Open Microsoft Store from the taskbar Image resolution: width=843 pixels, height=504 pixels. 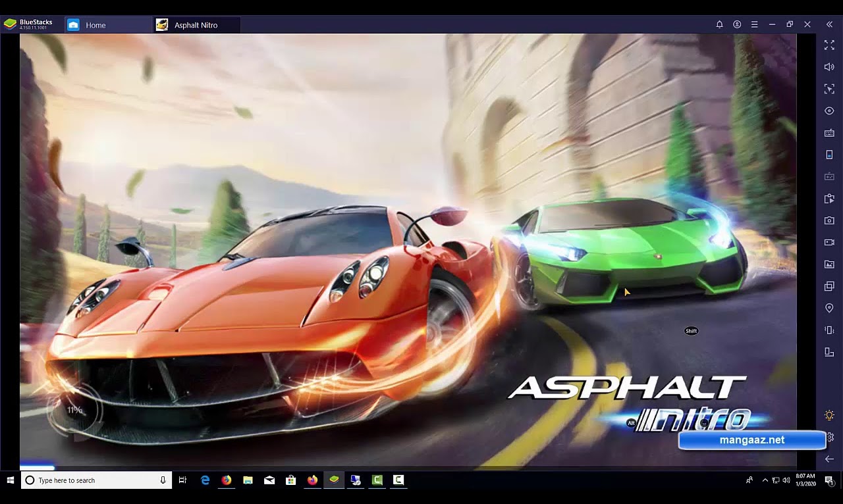point(290,480)
